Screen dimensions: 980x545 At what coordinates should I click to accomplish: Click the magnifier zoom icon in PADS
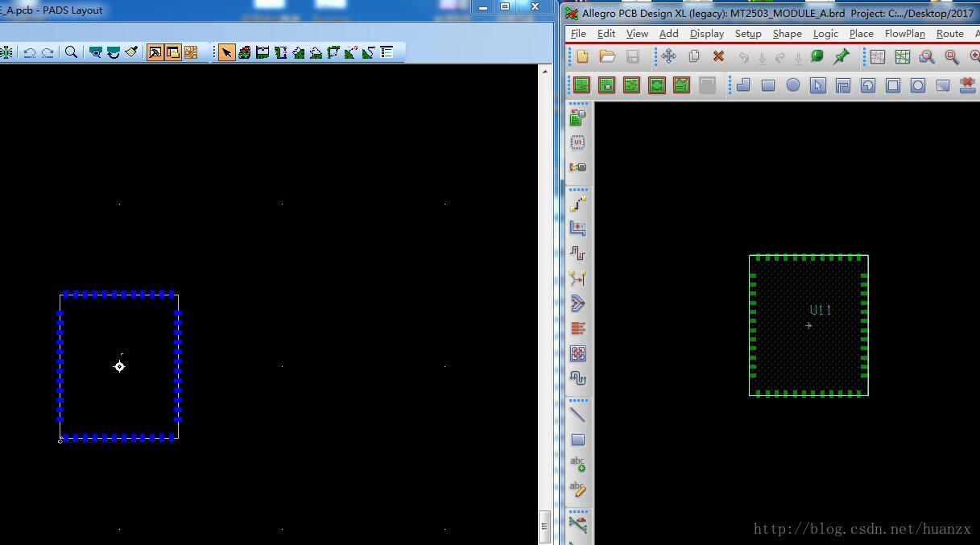tap(71, 52)
